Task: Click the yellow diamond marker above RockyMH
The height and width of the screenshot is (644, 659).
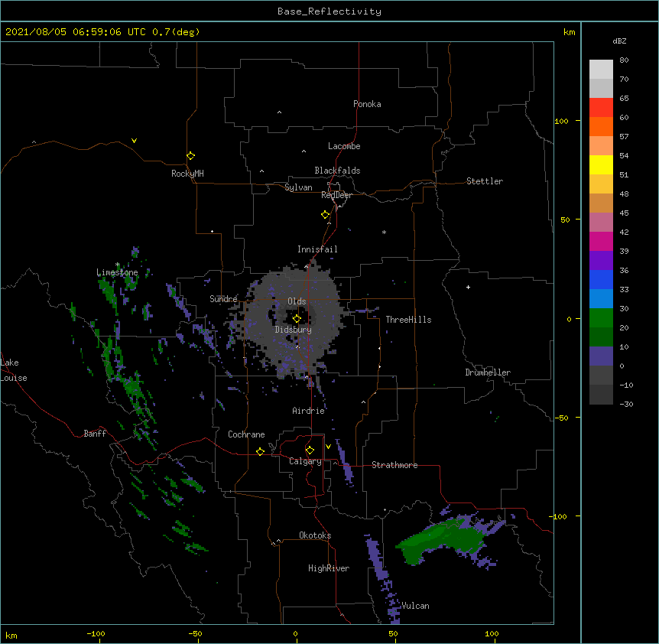Action: click(x=190, y=156)
